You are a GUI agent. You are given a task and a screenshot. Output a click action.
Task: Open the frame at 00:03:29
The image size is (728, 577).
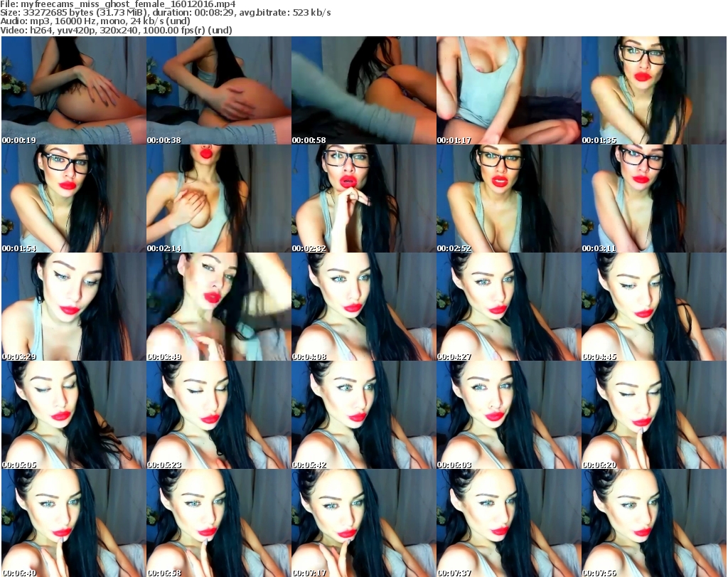point(74,307)
